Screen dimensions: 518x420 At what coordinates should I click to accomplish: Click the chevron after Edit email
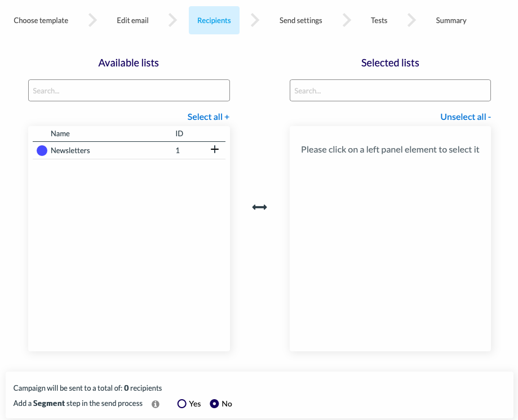173,20
